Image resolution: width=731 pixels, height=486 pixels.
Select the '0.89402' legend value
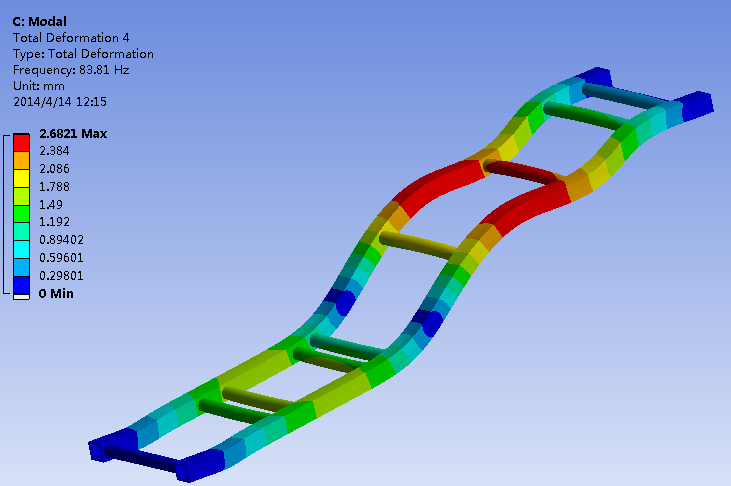coord(61,240)
